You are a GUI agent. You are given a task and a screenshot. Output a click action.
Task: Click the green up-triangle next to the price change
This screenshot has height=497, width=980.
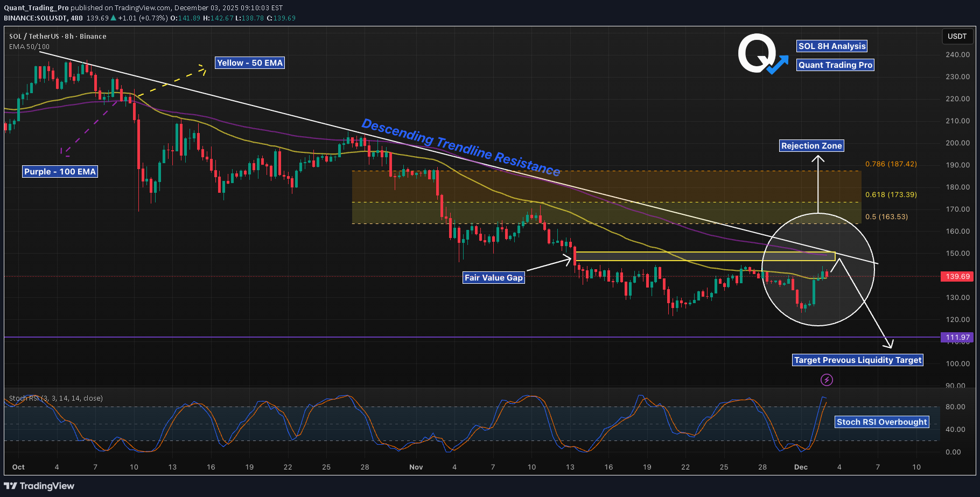click(113, 18)
